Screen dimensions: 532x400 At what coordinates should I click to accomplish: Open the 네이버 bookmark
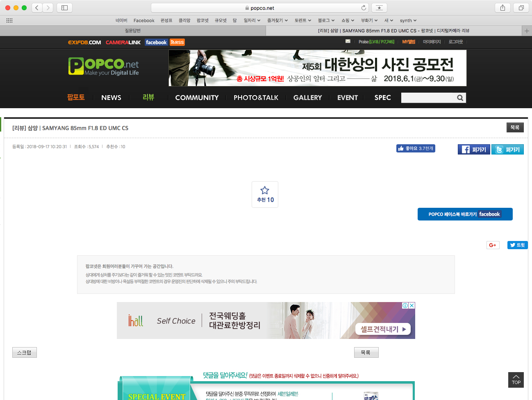point(121,20)
